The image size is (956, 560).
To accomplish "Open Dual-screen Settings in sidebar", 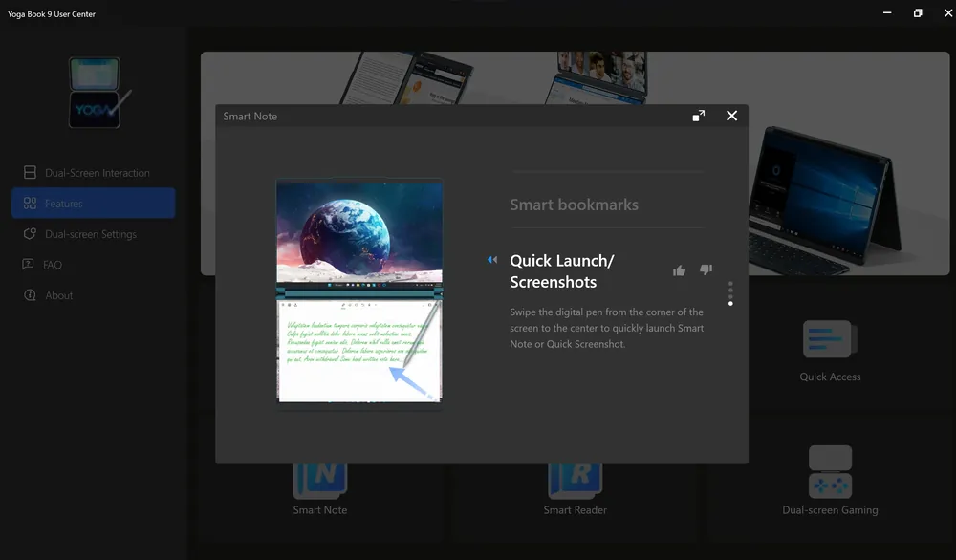I will tap(93, 234).
